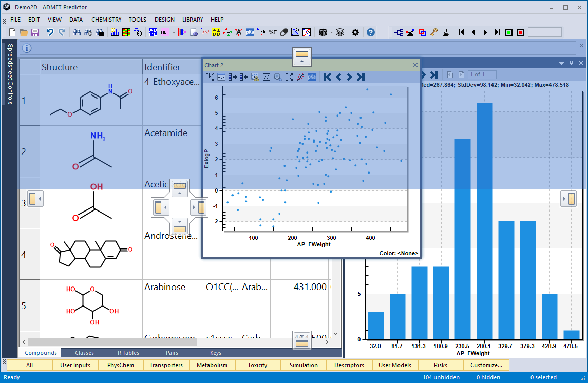Screen dimensions: 588x383
Task: Click the 3D structure cube icon
Action: pyautogui.click(x=323, y=33)
